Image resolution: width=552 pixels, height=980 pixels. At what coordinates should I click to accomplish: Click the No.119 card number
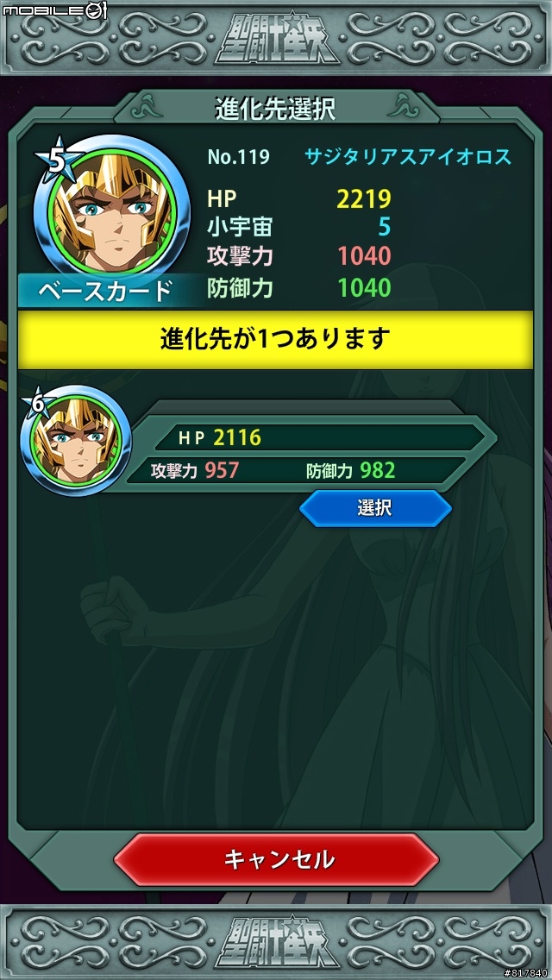tap(238, 157)
